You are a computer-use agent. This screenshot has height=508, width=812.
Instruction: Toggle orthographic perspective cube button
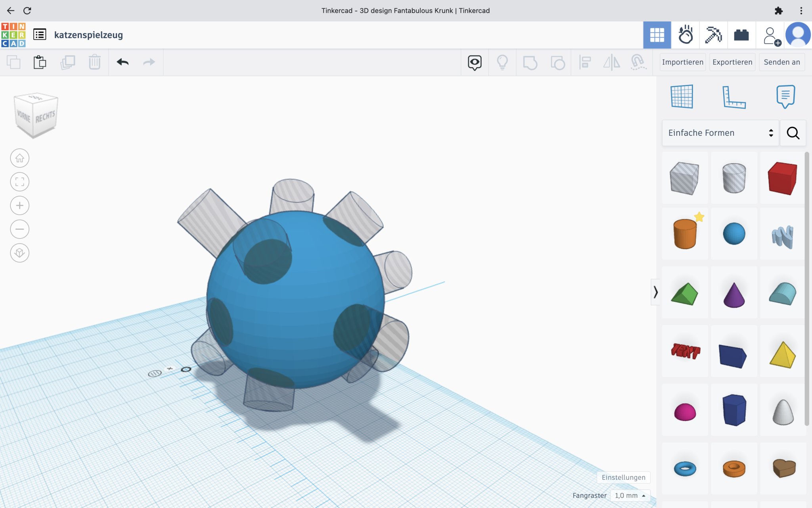(19, 253)
